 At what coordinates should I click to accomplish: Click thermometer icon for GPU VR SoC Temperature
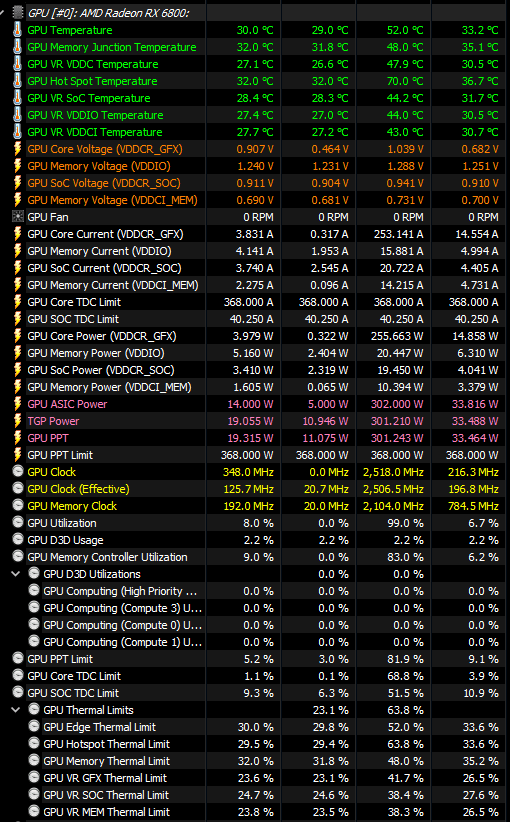pos(17,98)
